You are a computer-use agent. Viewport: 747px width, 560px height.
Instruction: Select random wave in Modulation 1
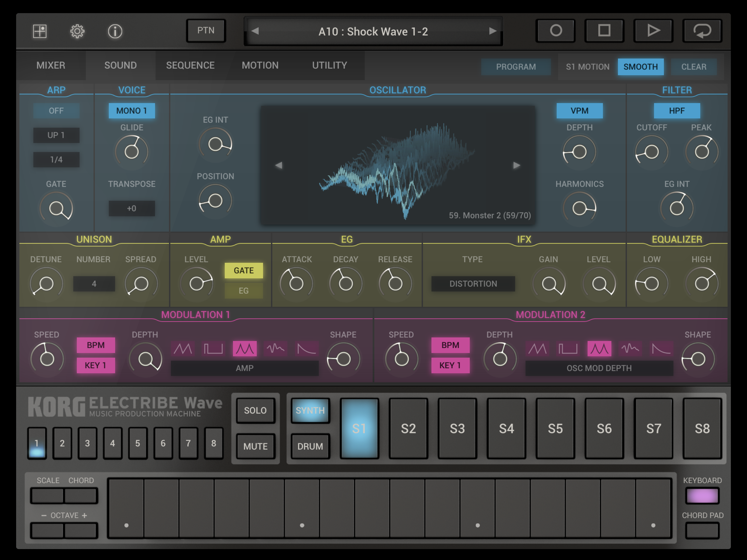pos(275,348)
